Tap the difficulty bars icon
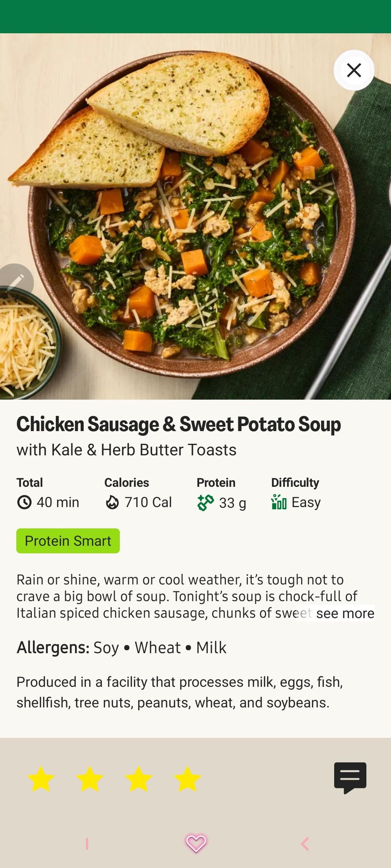The height and width of the screenshot is (868, 391). [279, 502]
